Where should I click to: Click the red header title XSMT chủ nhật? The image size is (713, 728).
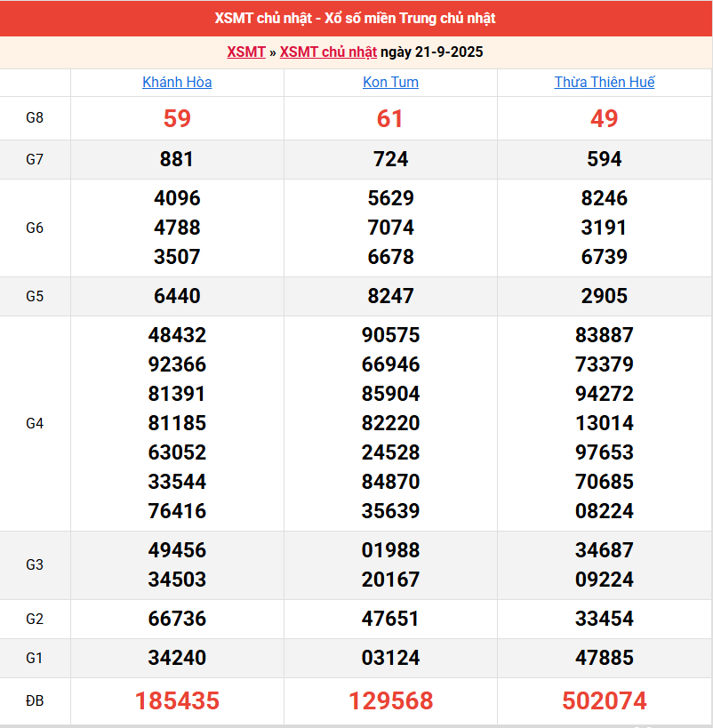(355, 18)
